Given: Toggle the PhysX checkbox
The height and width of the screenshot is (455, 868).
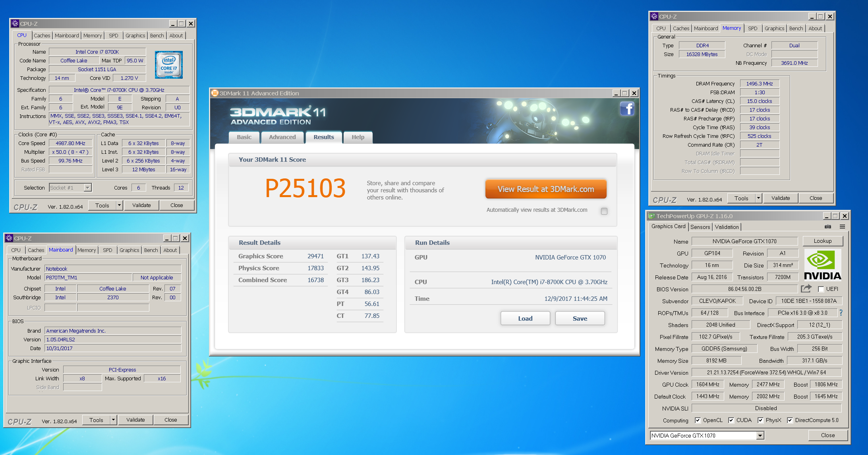Looking at the screenshot, I should click(760, 420).
